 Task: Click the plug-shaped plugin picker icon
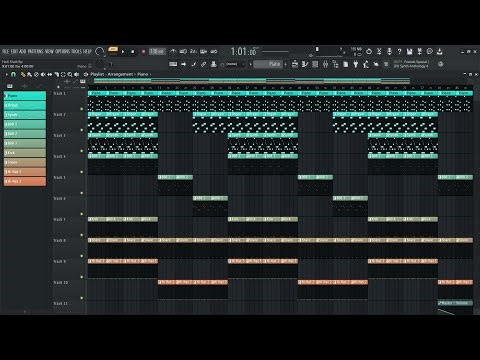click(356, 64)
